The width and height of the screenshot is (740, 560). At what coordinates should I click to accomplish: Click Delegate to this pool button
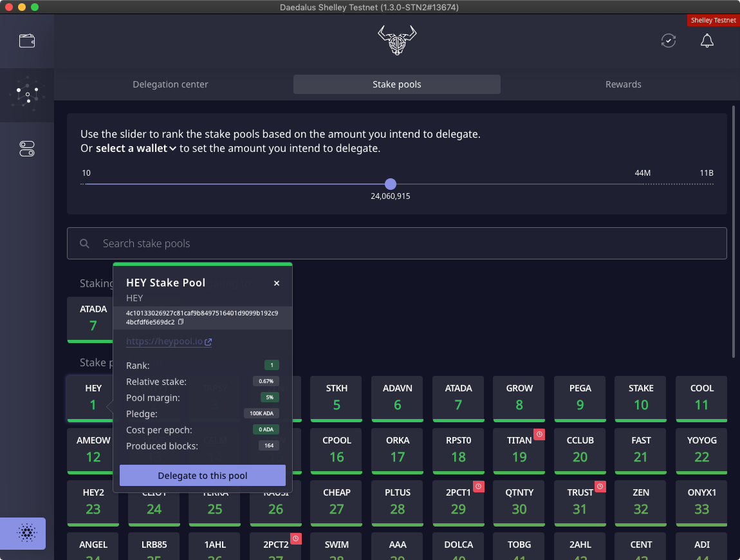click(x=203, y=476)
